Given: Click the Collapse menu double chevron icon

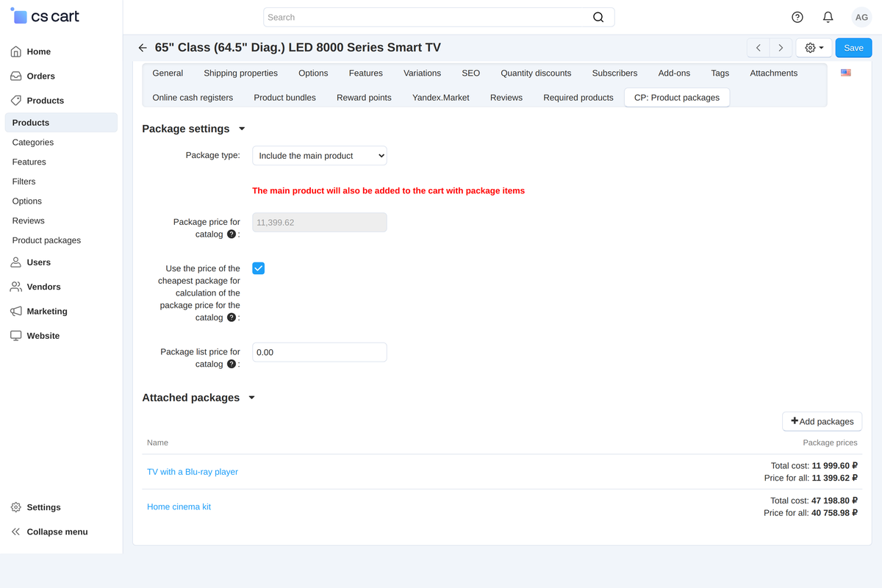Looking at the screenshot, I should point(15,532).
